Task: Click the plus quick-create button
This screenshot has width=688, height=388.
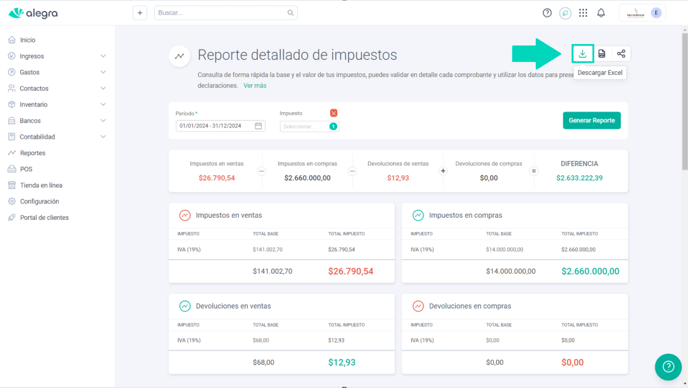Action: tap(140, 13)
